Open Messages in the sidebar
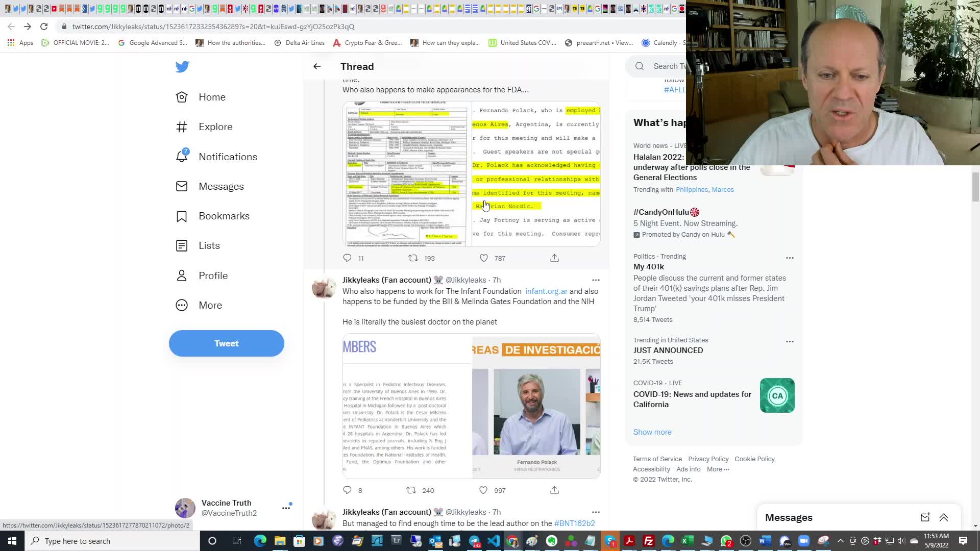This screenshot has height=551, width=980. coord(210,186)
